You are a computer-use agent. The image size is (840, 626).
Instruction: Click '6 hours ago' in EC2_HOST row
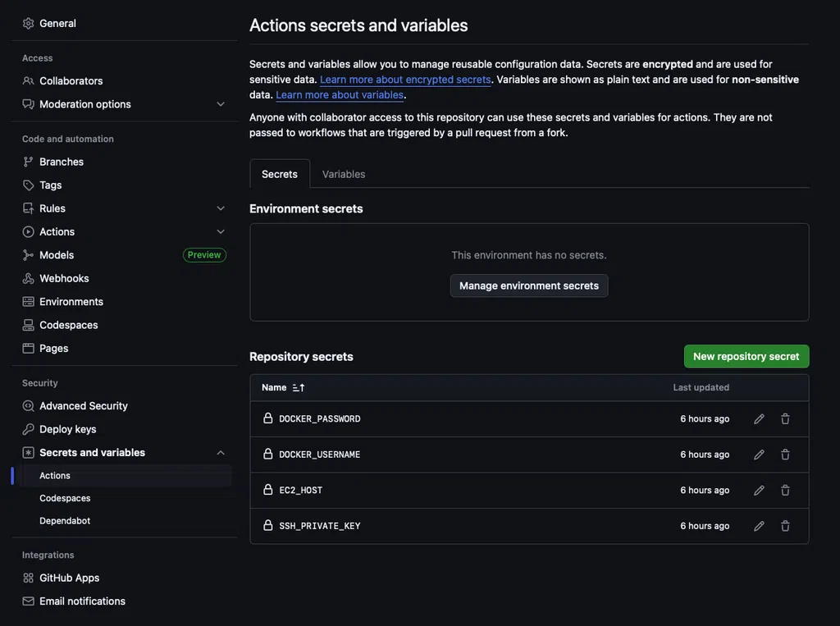(705, 491)
